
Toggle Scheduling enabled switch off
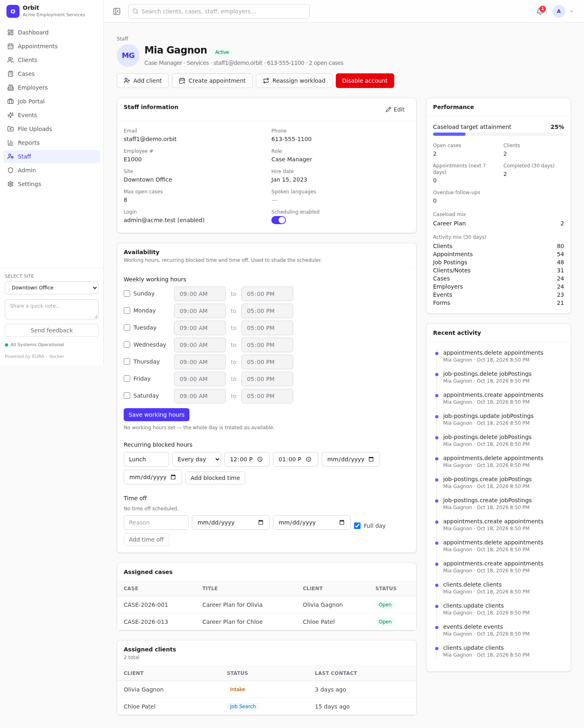[279, 220]
